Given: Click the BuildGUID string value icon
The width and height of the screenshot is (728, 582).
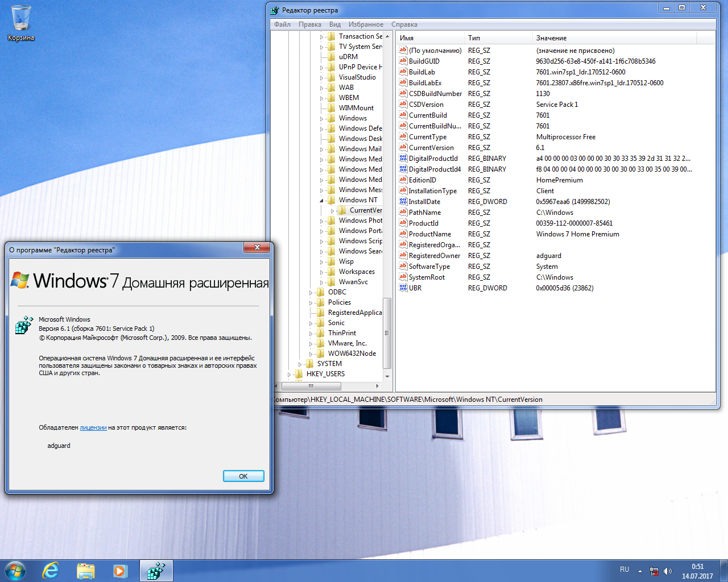Looking at the screenshot, I should 403,61.
